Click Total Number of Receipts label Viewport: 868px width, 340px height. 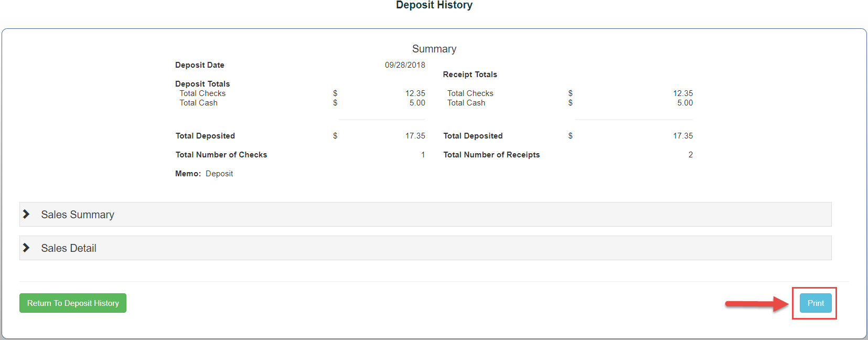(491, 155)
